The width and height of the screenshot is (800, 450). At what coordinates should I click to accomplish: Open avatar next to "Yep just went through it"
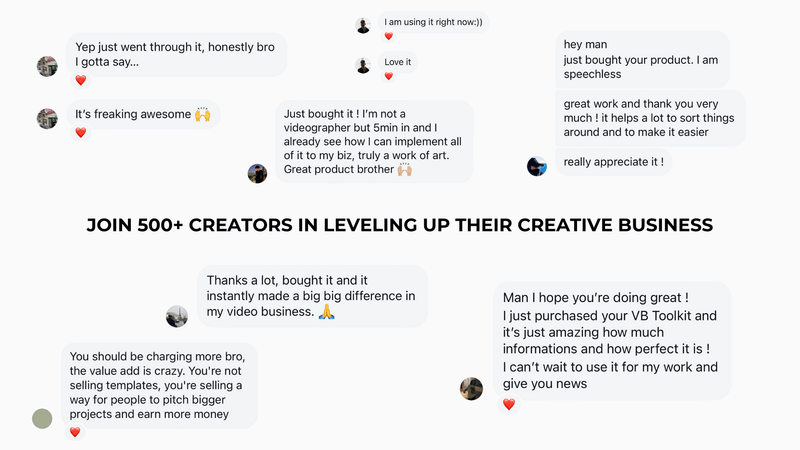click(x=47, y=66)
